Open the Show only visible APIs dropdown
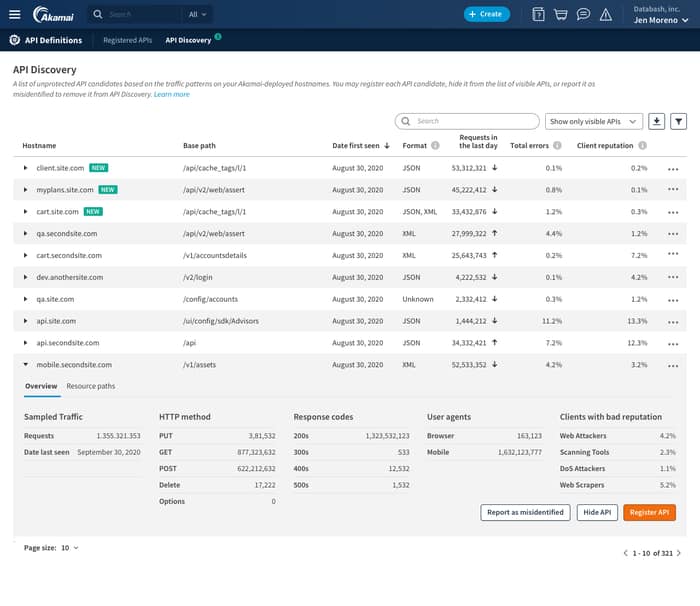 click(594, 121)
